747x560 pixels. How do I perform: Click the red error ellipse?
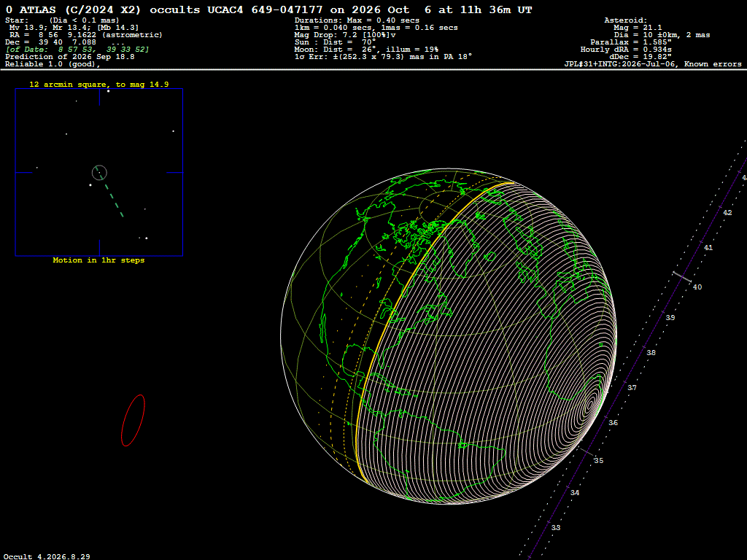point(133,421)
